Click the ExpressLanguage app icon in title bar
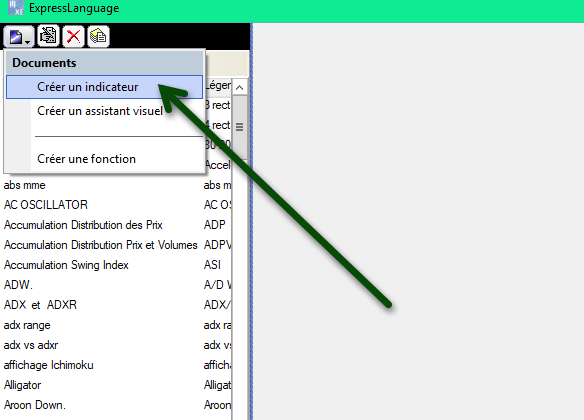 (x=16, y=8)
